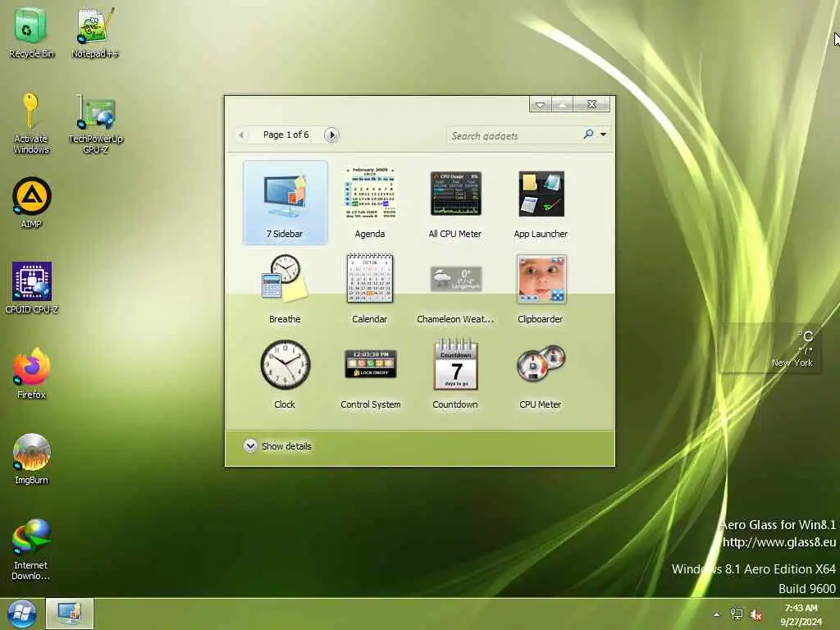Image resolution: width=840 pixels, height=630 pixels.
Task: Select the ImgBurn desktop shortcut
Action: pos(32,459)
